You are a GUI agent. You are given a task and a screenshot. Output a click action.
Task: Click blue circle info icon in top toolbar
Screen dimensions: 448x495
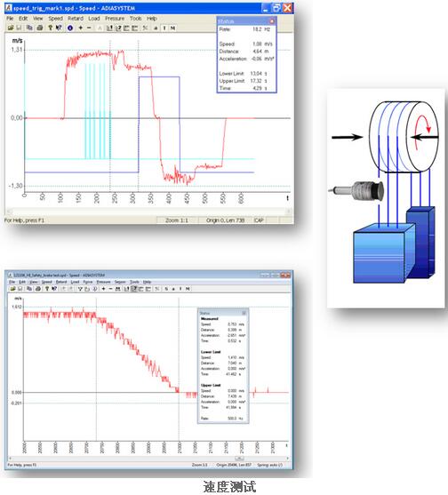(x=70, y=28)
